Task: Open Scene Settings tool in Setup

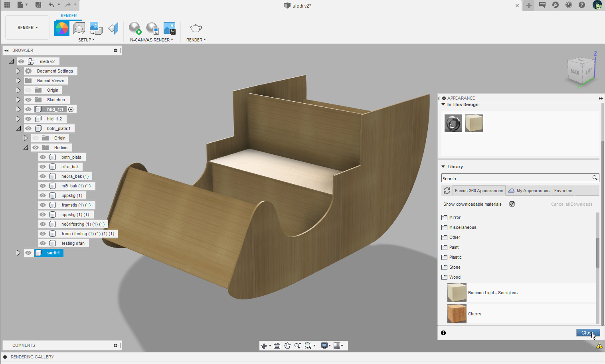Action: 79,28
